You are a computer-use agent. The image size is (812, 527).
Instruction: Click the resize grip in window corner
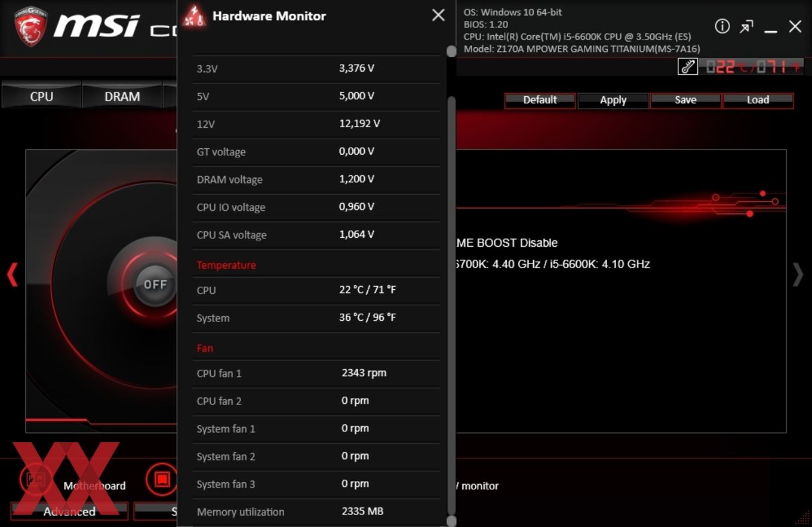[802, 517]
